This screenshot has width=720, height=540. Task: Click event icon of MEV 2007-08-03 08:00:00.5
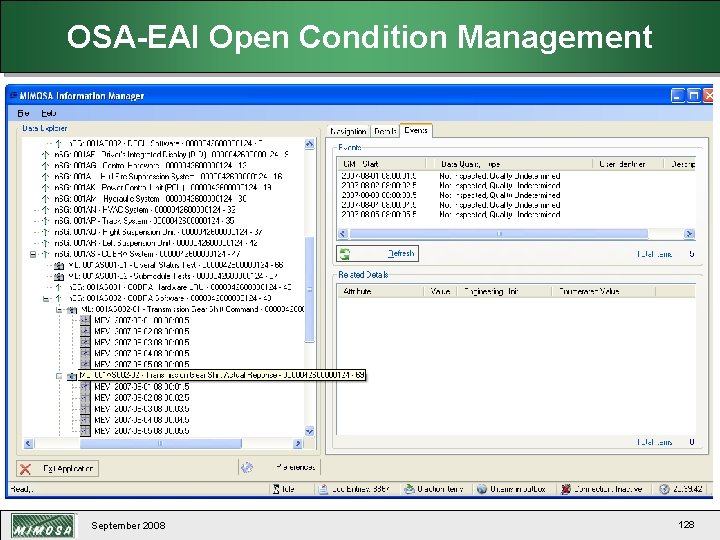pyautogui.click(x=85, y=343)
